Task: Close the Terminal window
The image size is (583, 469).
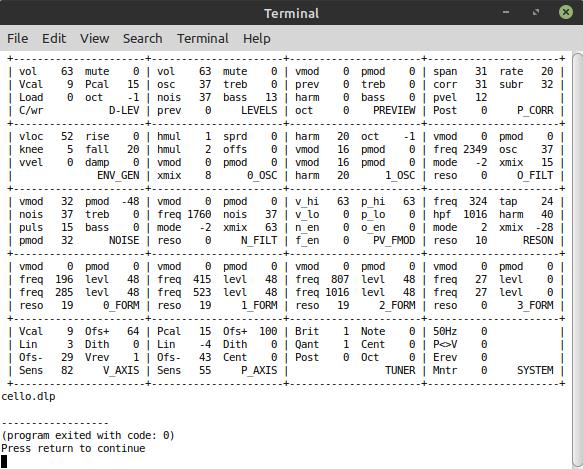Action: 566,12
